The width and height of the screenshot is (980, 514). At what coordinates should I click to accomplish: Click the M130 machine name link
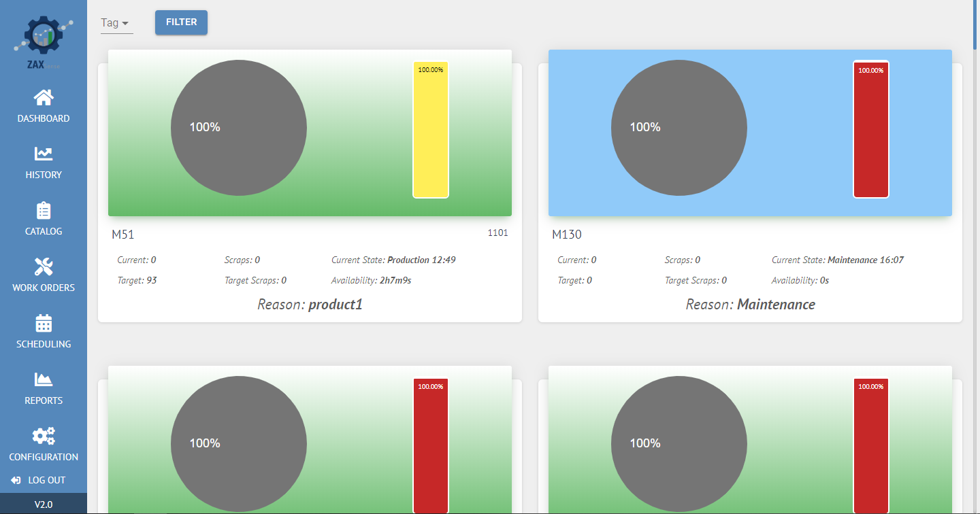[x=567, y=235]
